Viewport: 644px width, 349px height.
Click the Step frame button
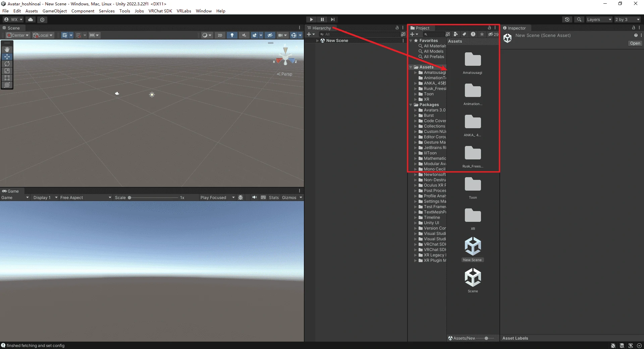tap(332, 19)
